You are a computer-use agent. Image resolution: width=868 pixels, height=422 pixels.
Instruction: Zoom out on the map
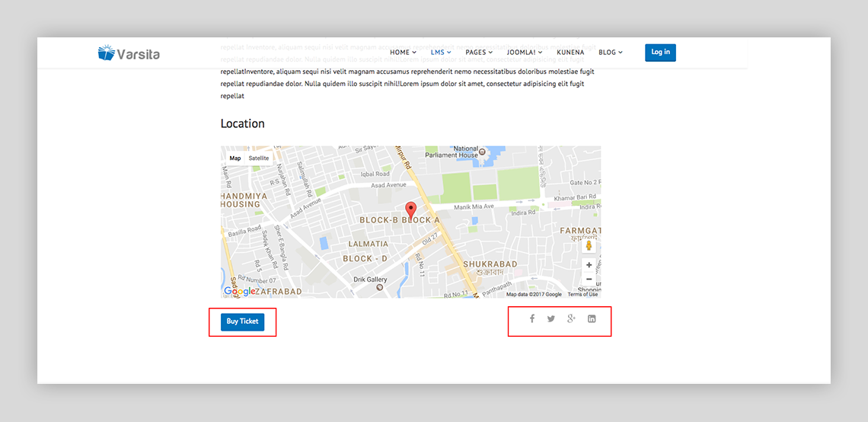click(589, 280)
